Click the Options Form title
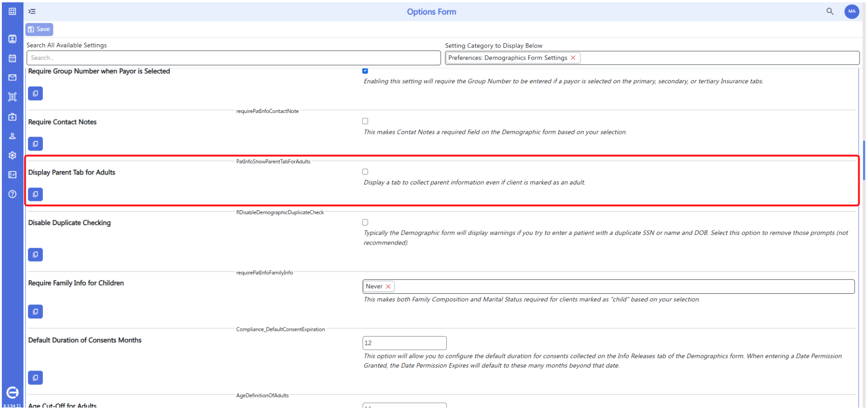Image resolution: width=868 pixels, height=410 pixels. (x=431, y=12)
